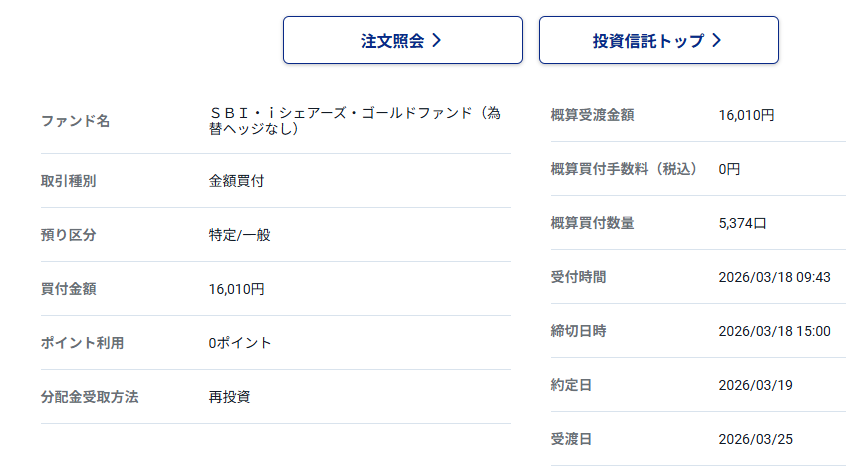Click the 金額買付 transaction type value
The height and width of the screenshot is (468, 846).
click(x=236, y=181)
